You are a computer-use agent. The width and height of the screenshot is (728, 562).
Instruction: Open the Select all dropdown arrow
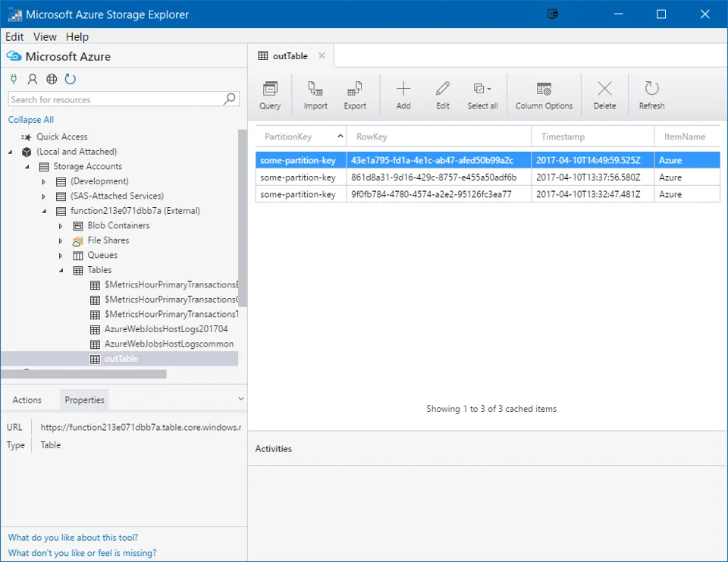click(x=489, y=89)
